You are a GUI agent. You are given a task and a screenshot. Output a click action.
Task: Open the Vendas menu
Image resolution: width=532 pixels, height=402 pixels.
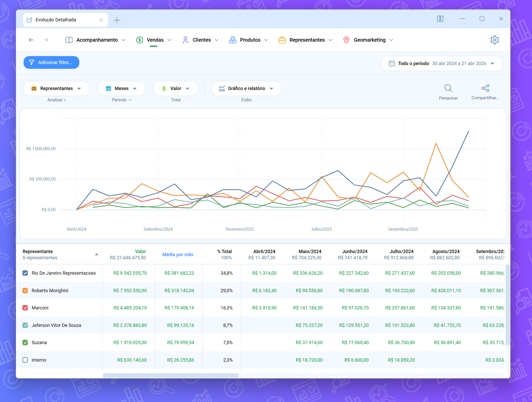pyautogui.click(x=154, y=40)
